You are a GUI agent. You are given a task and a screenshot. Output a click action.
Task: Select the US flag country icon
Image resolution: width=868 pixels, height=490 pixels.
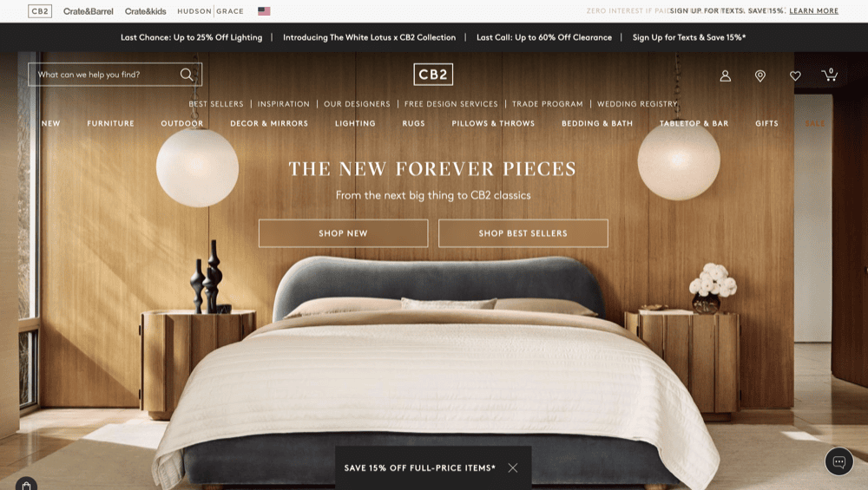coord(264,11)
